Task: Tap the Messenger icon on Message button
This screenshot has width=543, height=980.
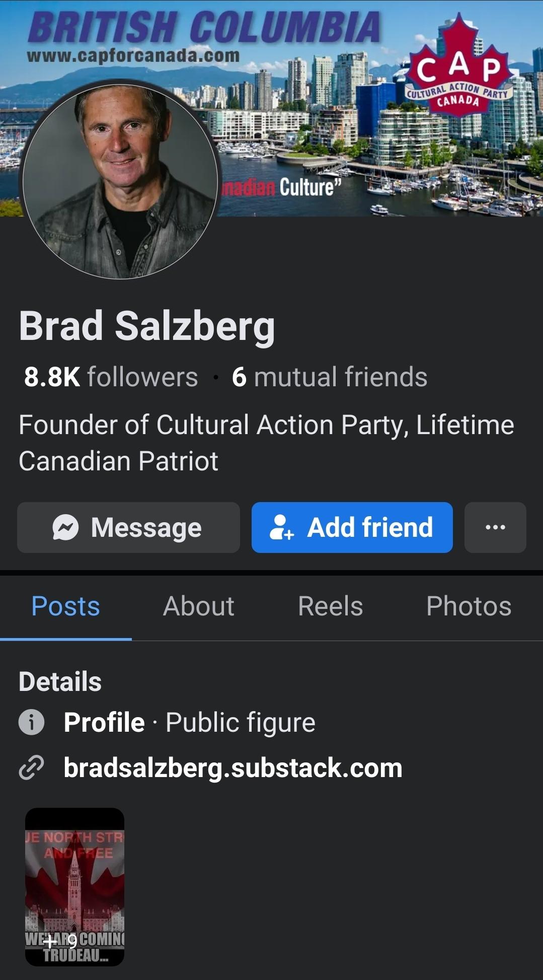Action: pyautogui.click(x=65, y=527)
